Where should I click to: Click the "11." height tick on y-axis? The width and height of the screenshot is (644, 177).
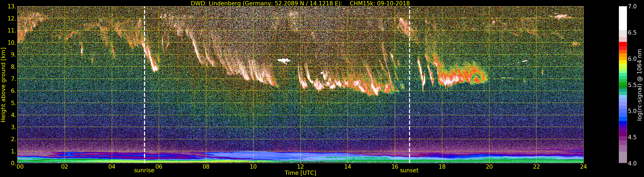(12, 31)
